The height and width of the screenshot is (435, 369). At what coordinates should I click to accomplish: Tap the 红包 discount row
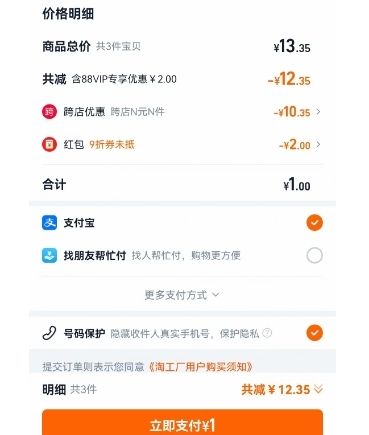click(182, 145)
